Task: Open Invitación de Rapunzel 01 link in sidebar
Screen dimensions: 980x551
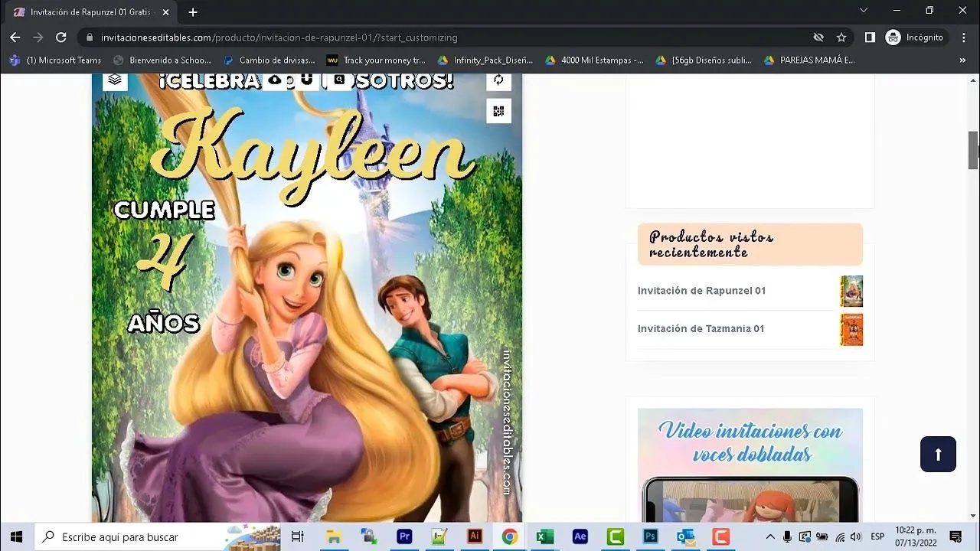Action: [x=701, y=291]
